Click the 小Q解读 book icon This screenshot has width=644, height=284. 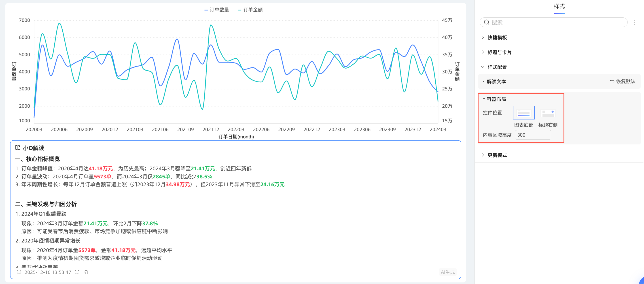(x=17, y=148)
